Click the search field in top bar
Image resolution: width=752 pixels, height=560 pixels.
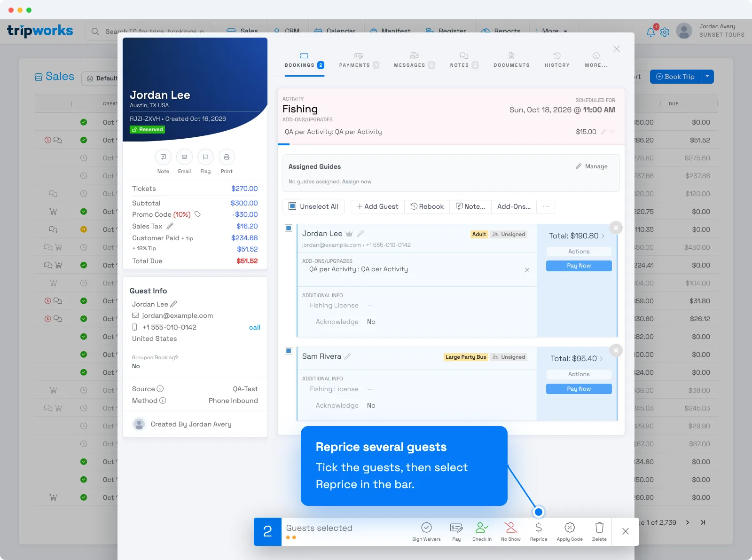click(148, 31)
